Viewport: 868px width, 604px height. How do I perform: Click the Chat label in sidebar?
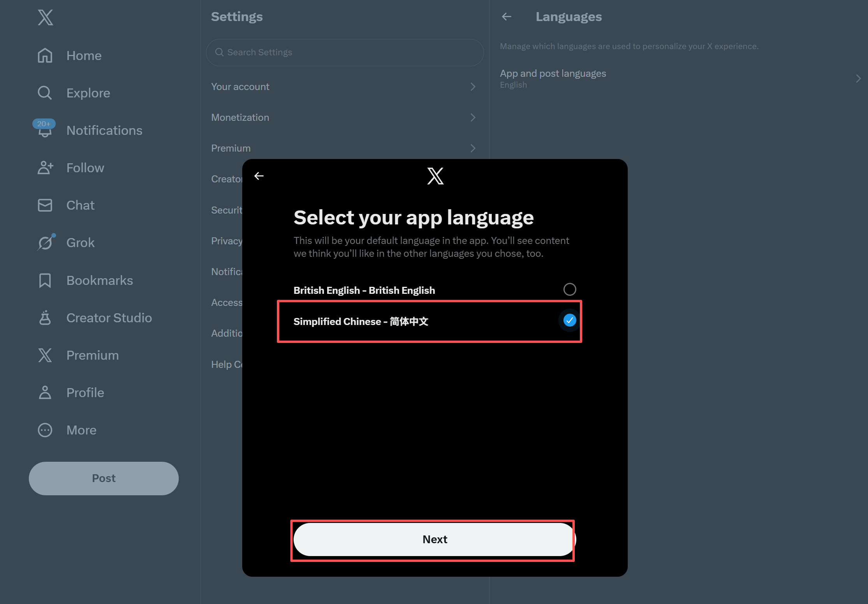pos(80,205)
